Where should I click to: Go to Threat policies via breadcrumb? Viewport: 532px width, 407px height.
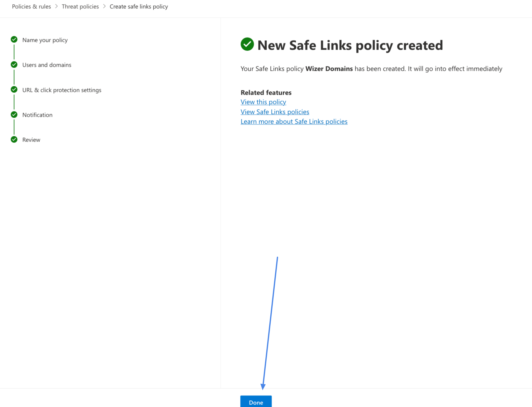click(80, 6)
